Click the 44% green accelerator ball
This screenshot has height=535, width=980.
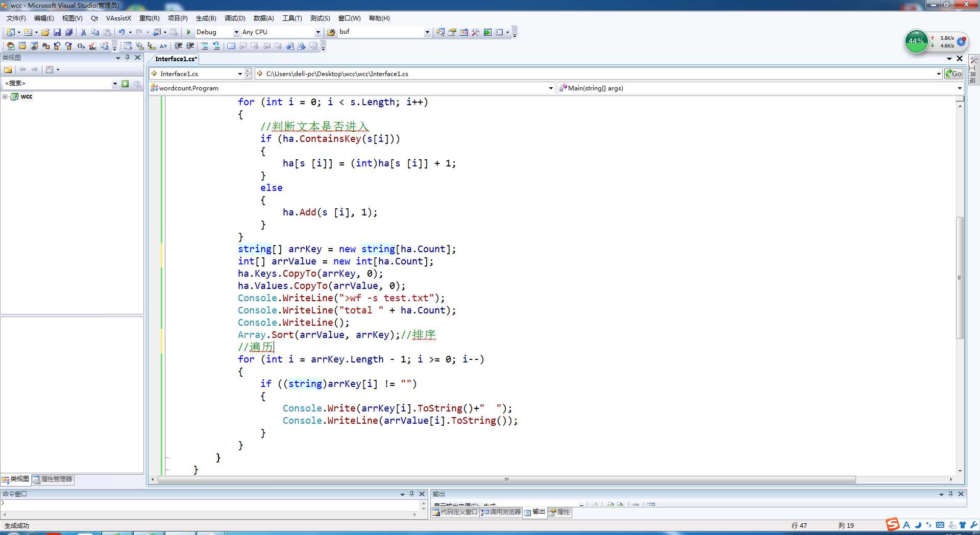(x=916, y=42)
